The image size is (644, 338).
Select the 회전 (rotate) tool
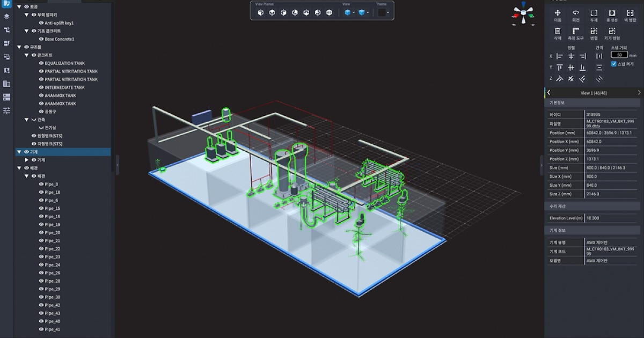coord(576,15)
